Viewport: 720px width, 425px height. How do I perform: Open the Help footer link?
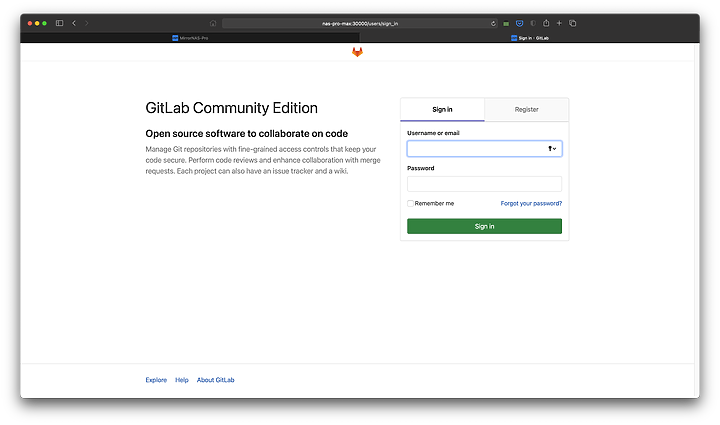tap(182, 380)
